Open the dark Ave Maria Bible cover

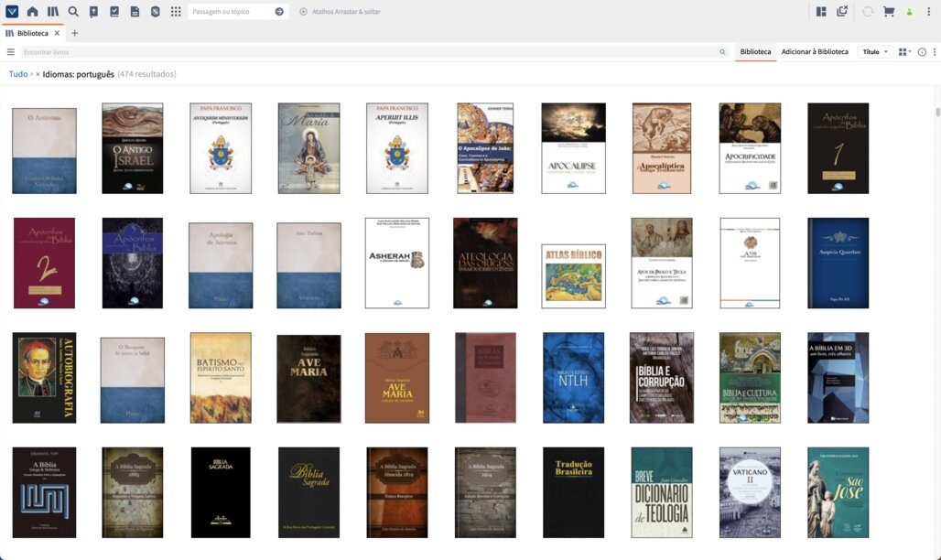coord(308,379)
